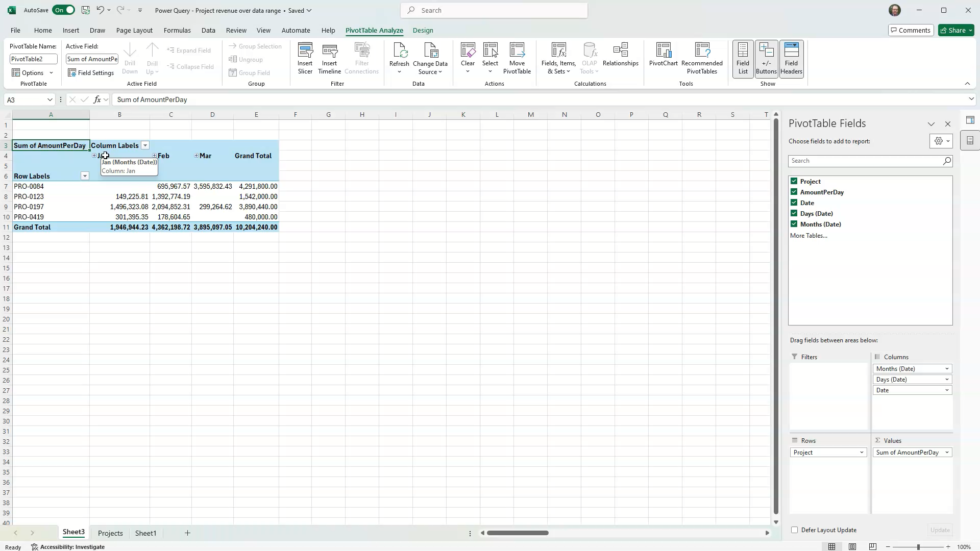Select the Projects sheet tab
980x551 pixels.
point(110,533)
